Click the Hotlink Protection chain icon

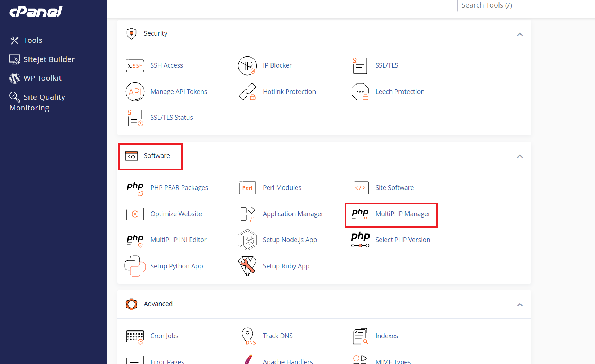click(x=247, y=92)
